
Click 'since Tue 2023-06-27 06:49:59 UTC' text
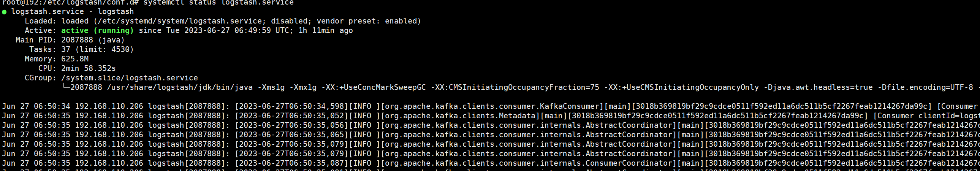(214, 30)
